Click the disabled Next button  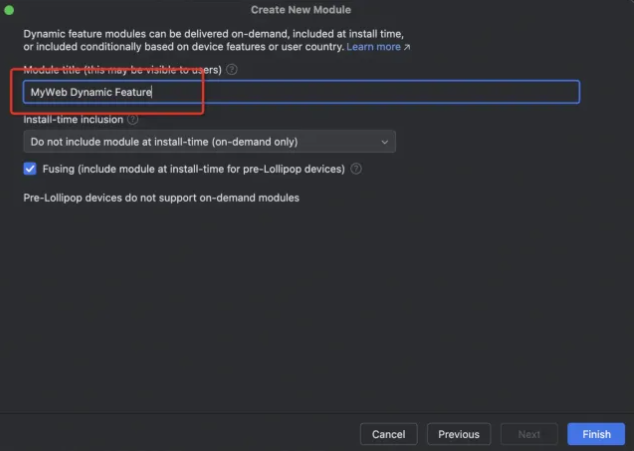pyautogui.click(x=529, y=434)
